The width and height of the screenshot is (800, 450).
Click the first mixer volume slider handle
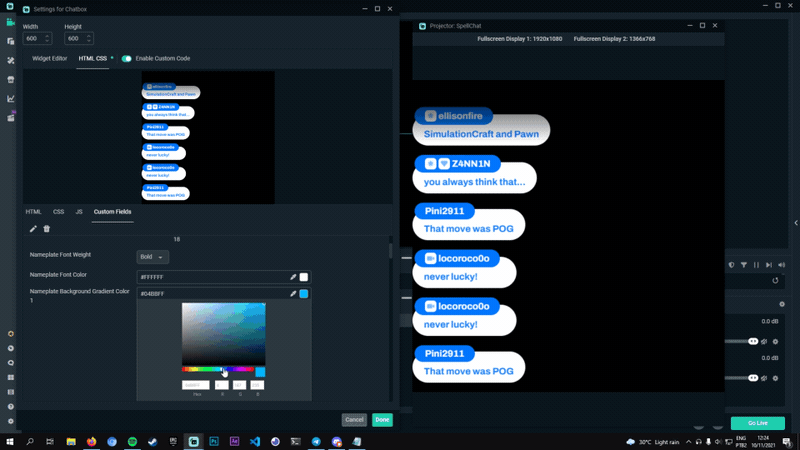tap(753, 341)
